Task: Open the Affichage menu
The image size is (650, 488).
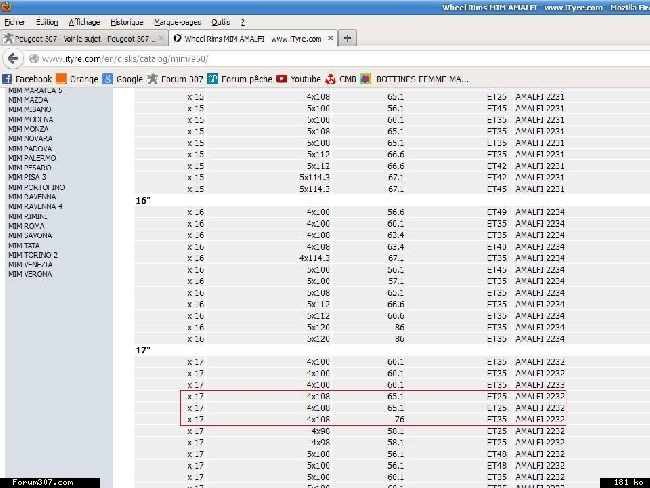Action: tap(84, 22)
